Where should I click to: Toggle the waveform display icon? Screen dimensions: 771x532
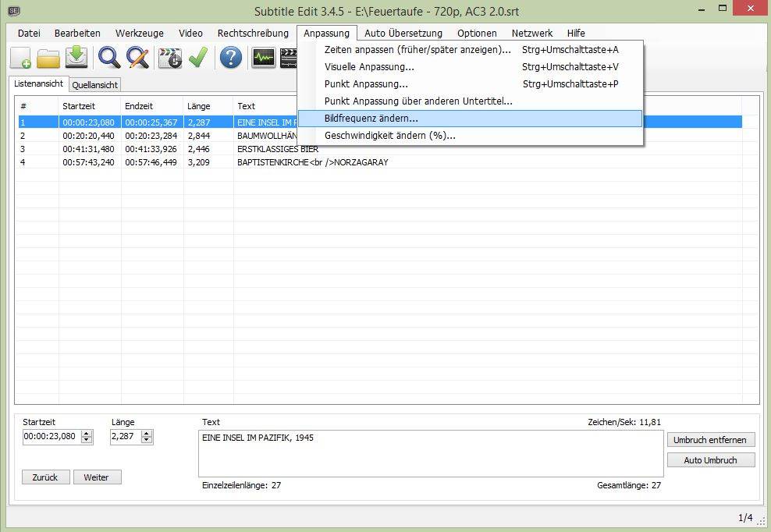point(264,58)
